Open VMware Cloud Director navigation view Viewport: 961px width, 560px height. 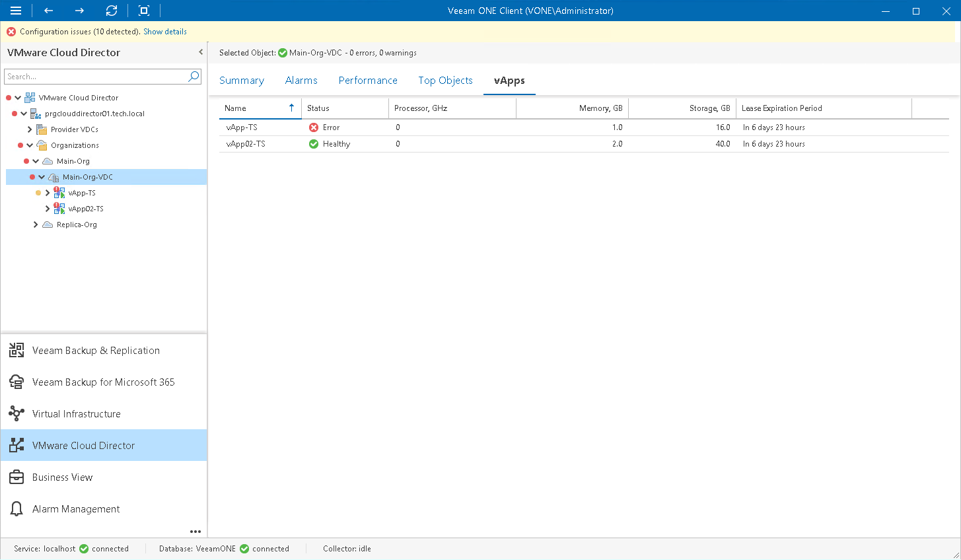click(x=104, y=446)
